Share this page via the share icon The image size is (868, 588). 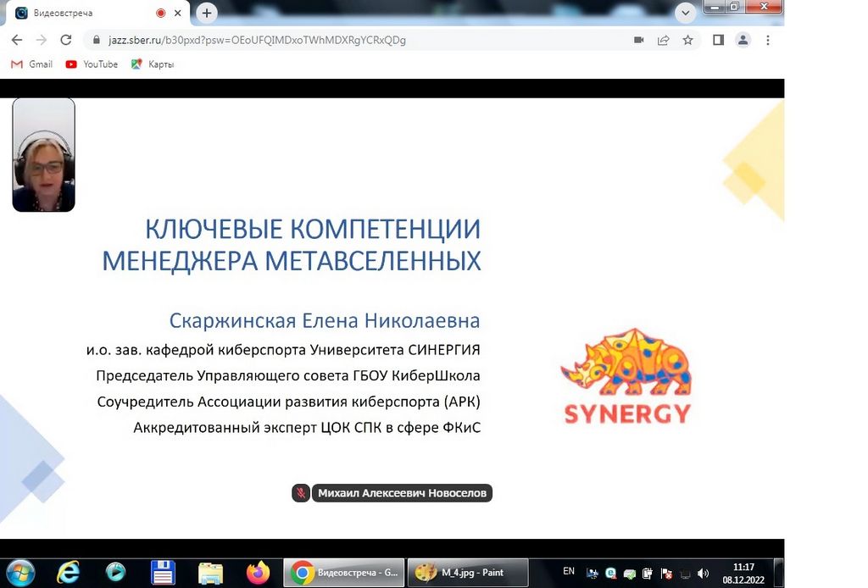coord(663,40)
